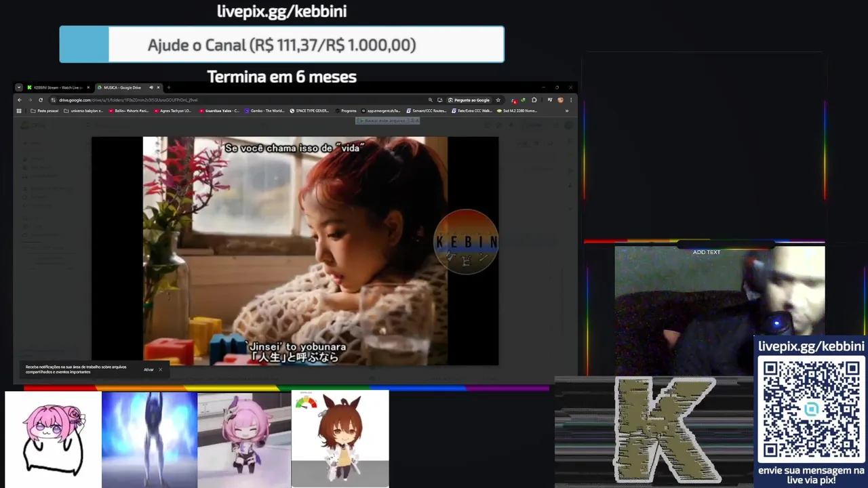Screen dimensions: 868x488
Task: Switch to KEBBINI Stream tab
Action: [x=58, y=87]
